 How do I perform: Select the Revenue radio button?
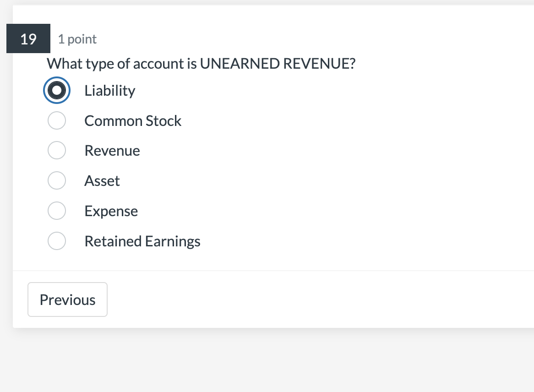pos(57,150)
